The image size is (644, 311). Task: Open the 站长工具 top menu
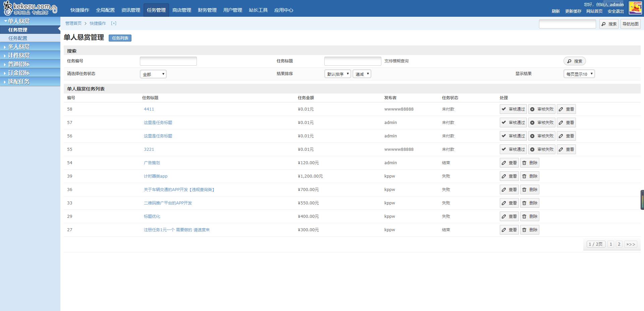click(258, 10)
